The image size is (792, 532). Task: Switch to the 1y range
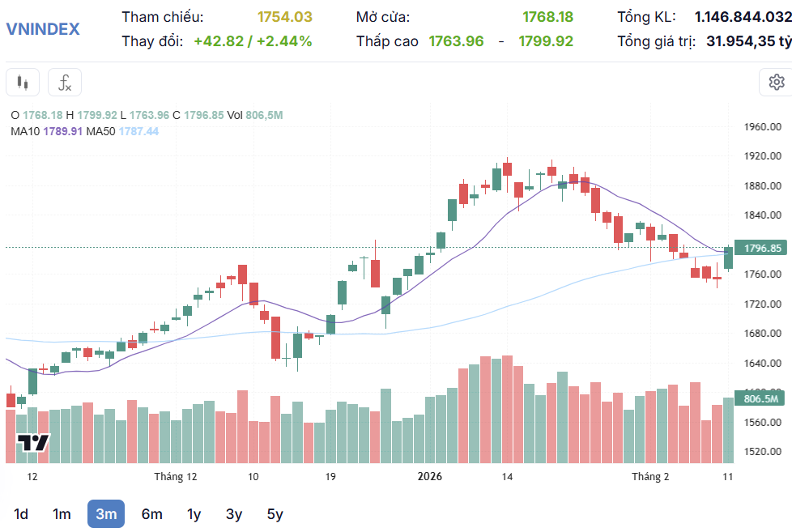194,513
